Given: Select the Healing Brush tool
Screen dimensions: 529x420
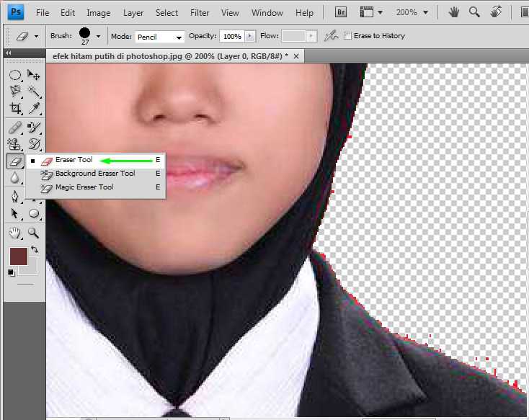Looking at the screenshot, I should click(x=15, y=128).
